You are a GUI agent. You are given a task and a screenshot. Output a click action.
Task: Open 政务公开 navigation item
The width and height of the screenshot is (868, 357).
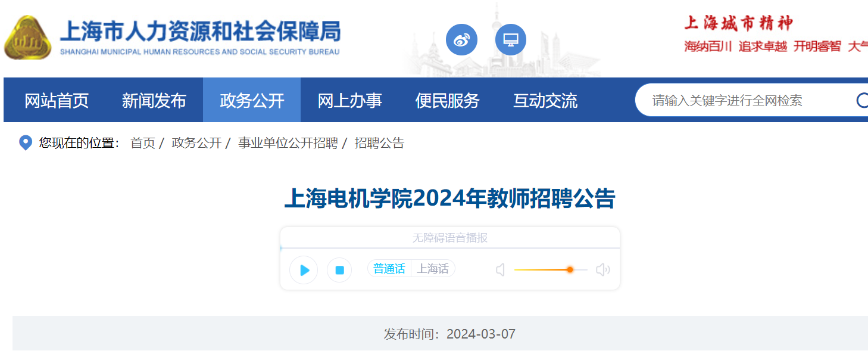tap(252, 100)
